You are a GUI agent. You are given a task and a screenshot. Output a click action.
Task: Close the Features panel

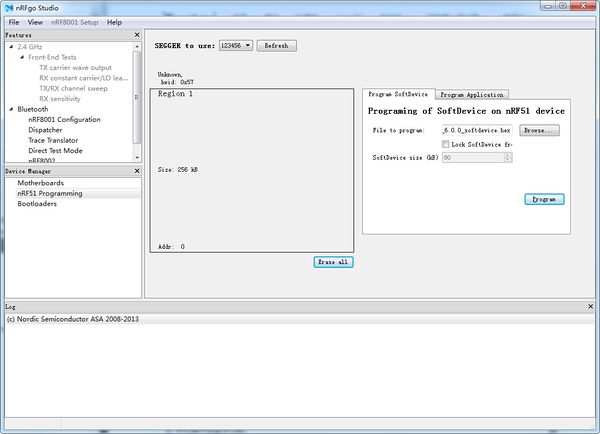137,35
